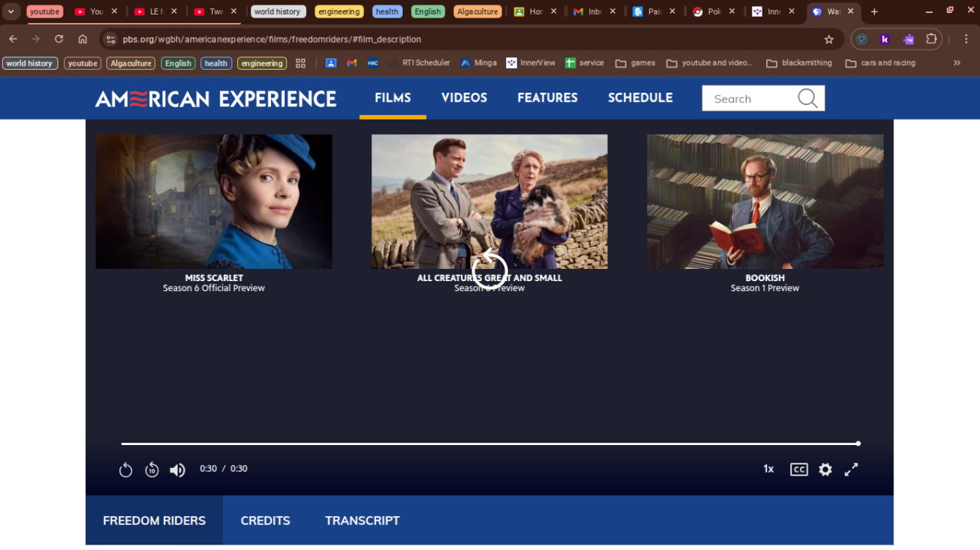Open the FILMS nav menu
This screenshot has height=550, width=980.
393,98
